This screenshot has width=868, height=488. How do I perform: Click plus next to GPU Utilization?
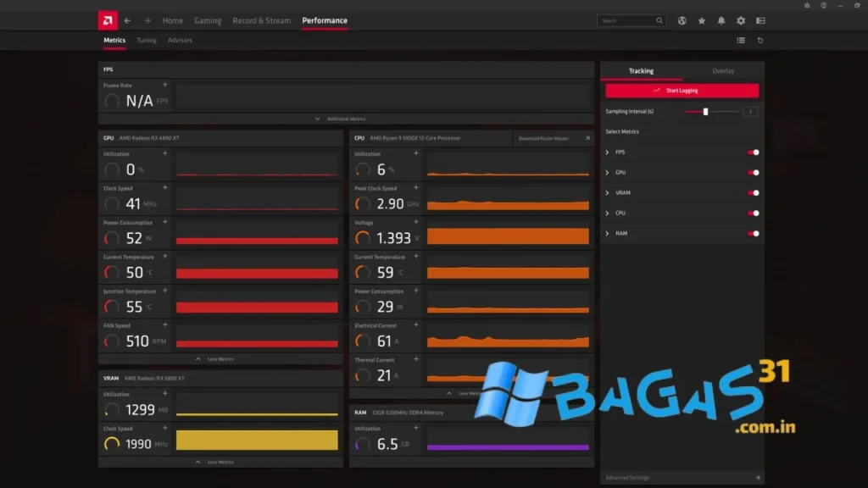165,153
